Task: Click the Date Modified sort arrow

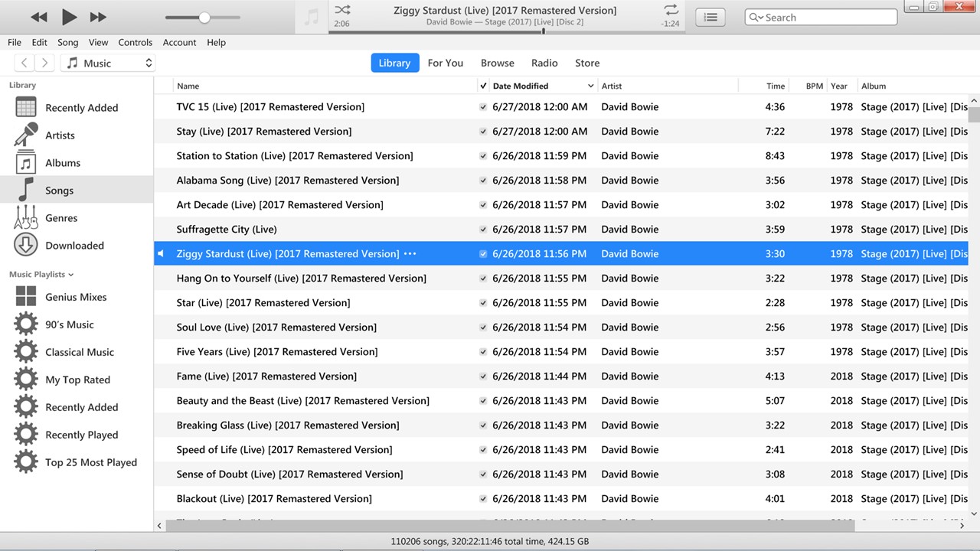Action: tap(590, 86)
